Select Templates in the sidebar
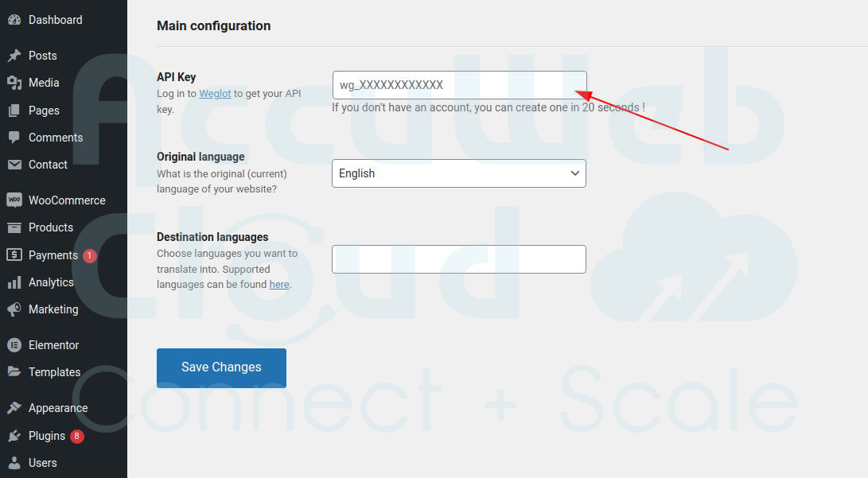This screenshot has width=868, height=478. [x=54, y=372]
